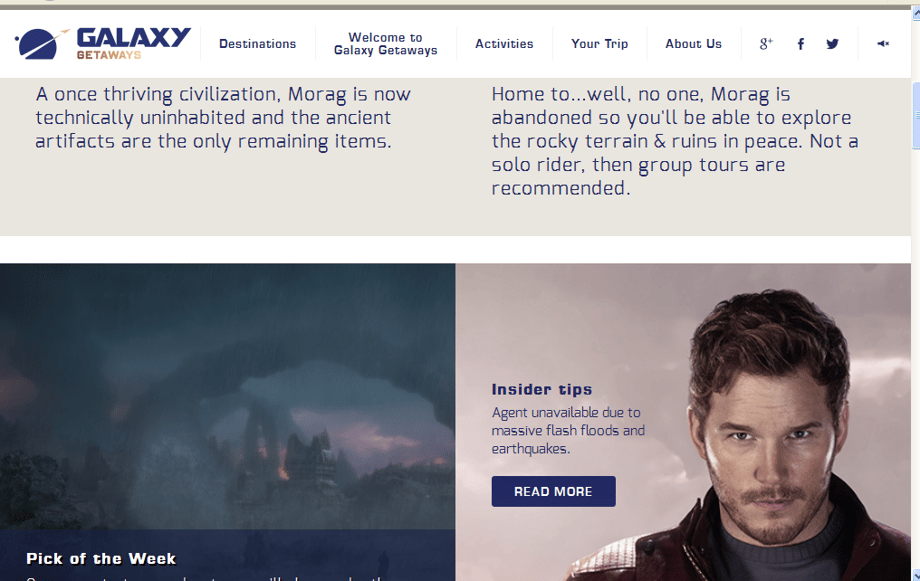Image resolution: width=920 pixels, height=581 pixels.
Task: Go to Your Trip section
Action: (x=600, y=43)
